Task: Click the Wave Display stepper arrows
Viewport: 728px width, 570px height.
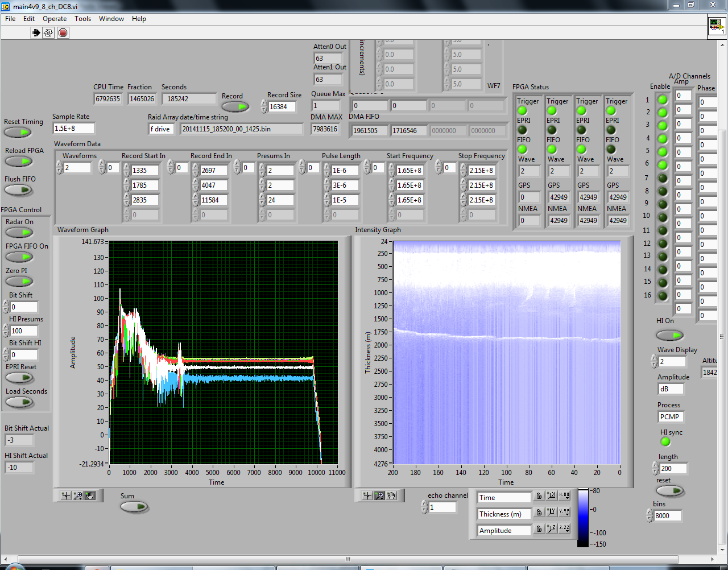Action: click(x=654, y=361)
